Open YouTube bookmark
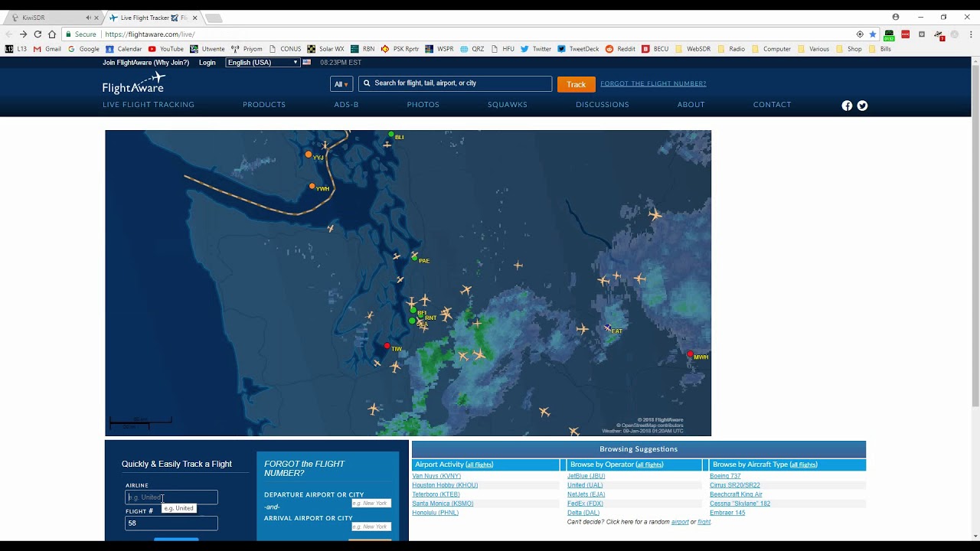Image resolution: width=980 pixels, height=551 pixels. [x=166, y=49]
